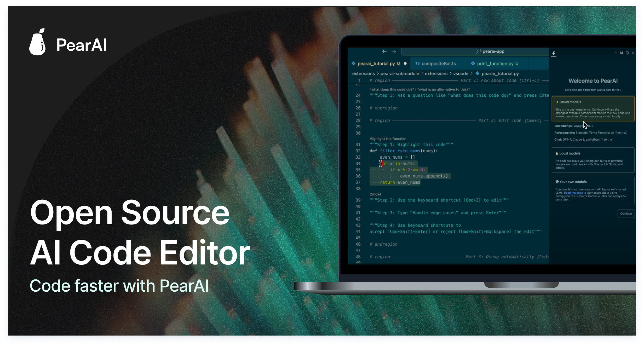Navigate back with left arrow

[x=384, y=51]
